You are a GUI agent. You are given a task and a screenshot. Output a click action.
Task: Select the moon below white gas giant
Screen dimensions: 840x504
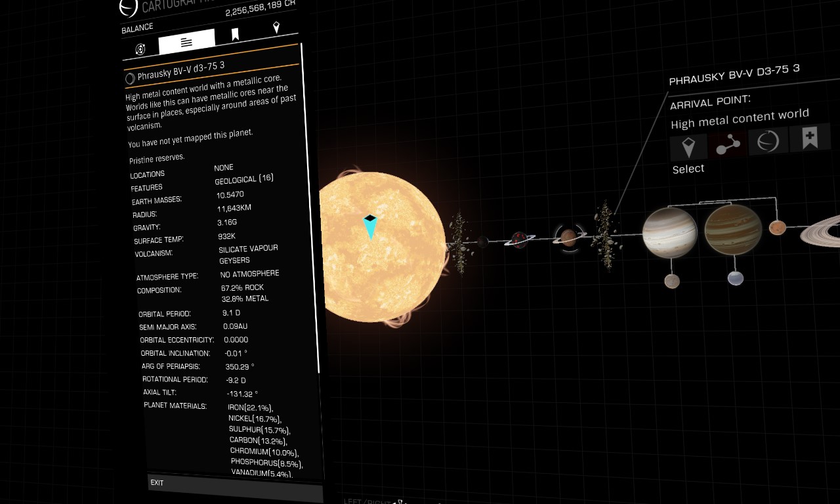pyautogui.click(x=672, y=281)
